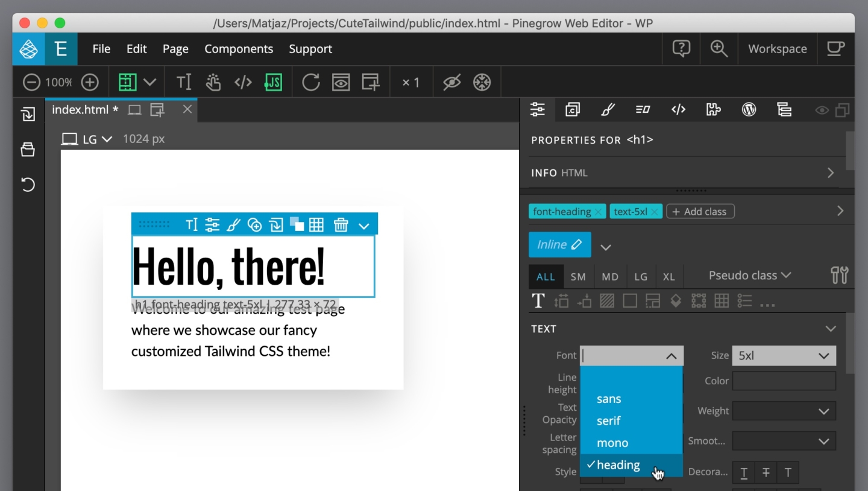
Task: Open the Pseudo class dropdown
Action: tap(750, 276)
